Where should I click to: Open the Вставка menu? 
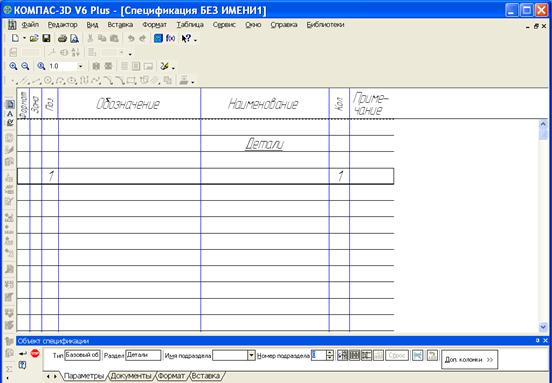click(x=120, y=25)
